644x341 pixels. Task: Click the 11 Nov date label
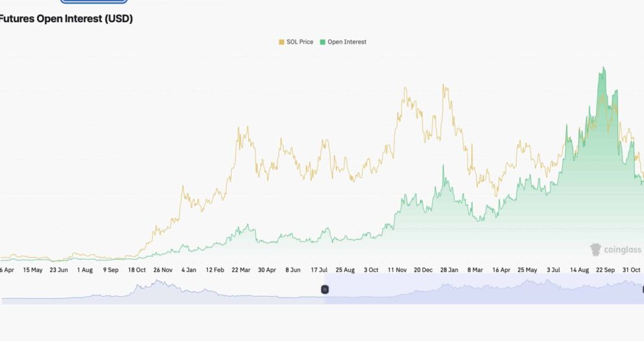397,269
